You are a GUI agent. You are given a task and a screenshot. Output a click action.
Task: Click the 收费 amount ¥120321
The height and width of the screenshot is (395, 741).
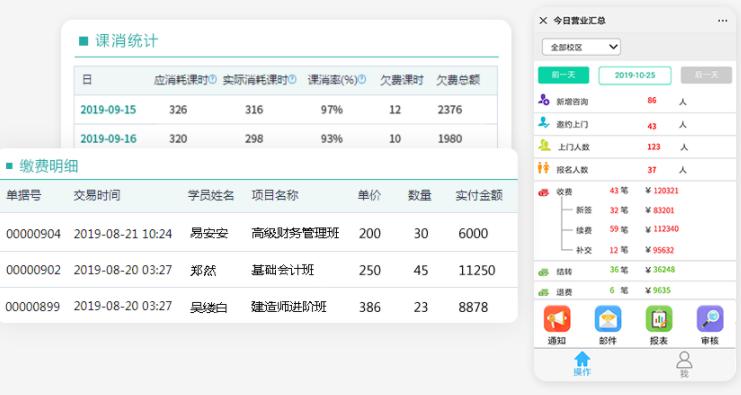(662, 191)
